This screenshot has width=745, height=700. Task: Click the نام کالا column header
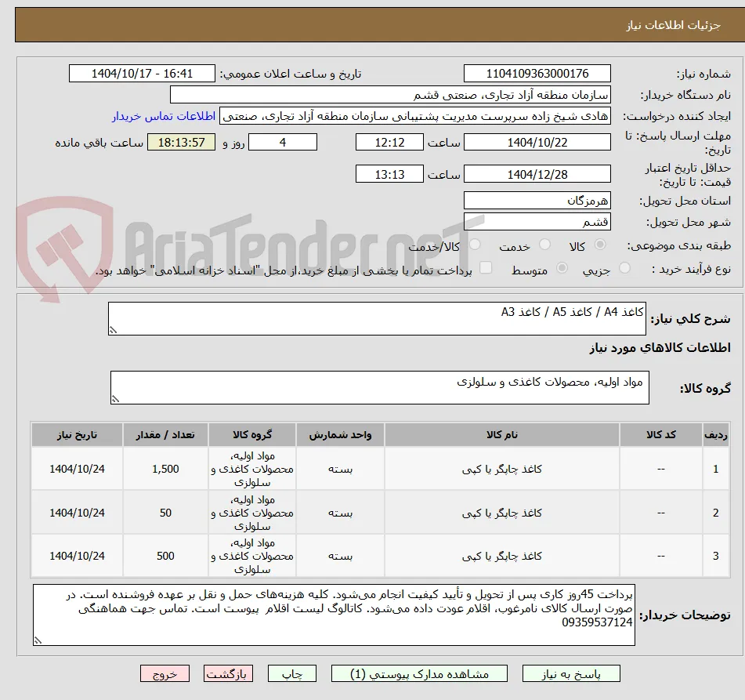click(501, 434)
